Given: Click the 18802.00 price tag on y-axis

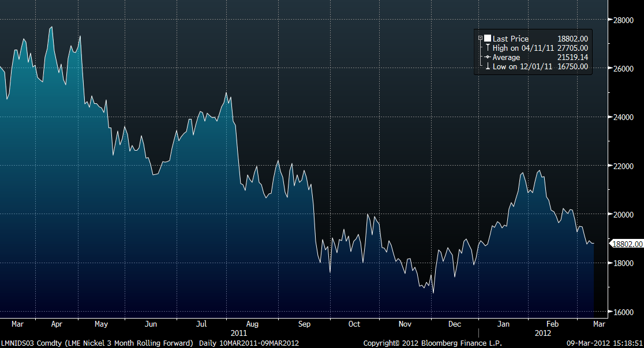Looking at the screenshot, I should 627,244.
